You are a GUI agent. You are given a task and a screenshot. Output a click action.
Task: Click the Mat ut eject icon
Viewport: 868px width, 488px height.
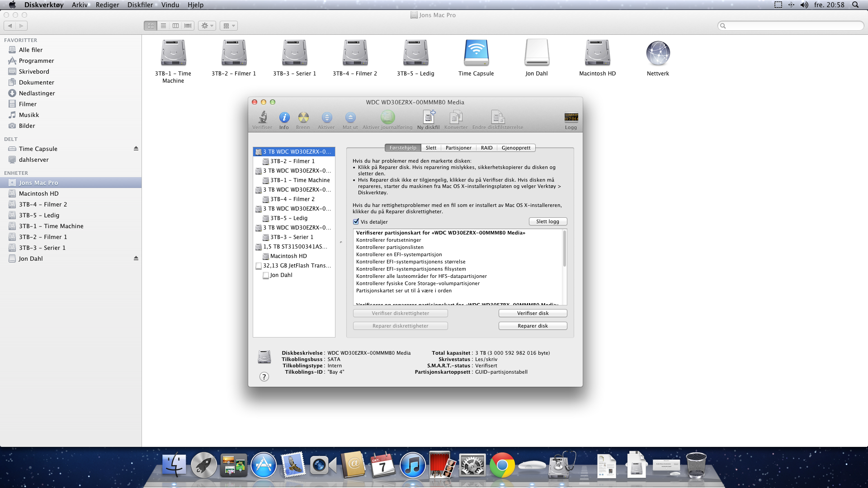350,120
